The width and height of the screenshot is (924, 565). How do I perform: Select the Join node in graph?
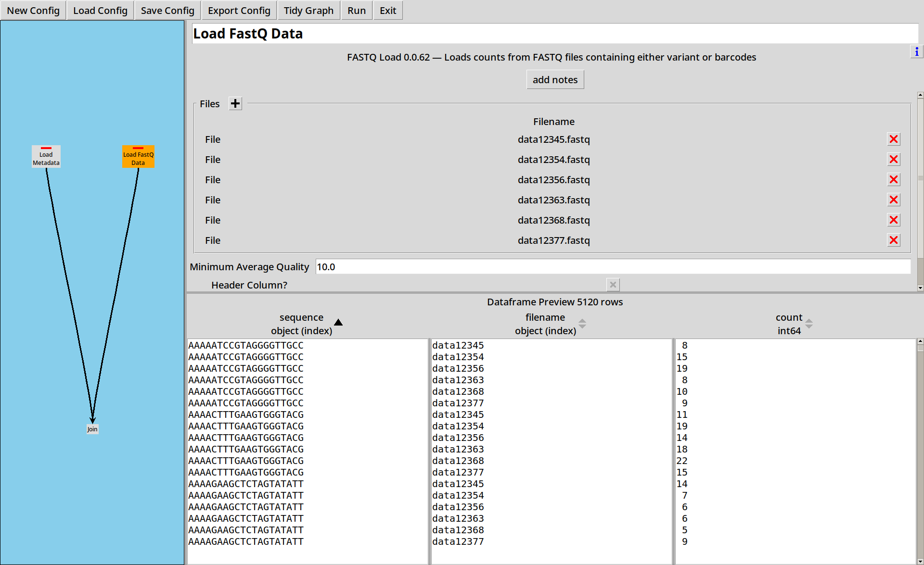pyautogui.click(x=92, y=429)
